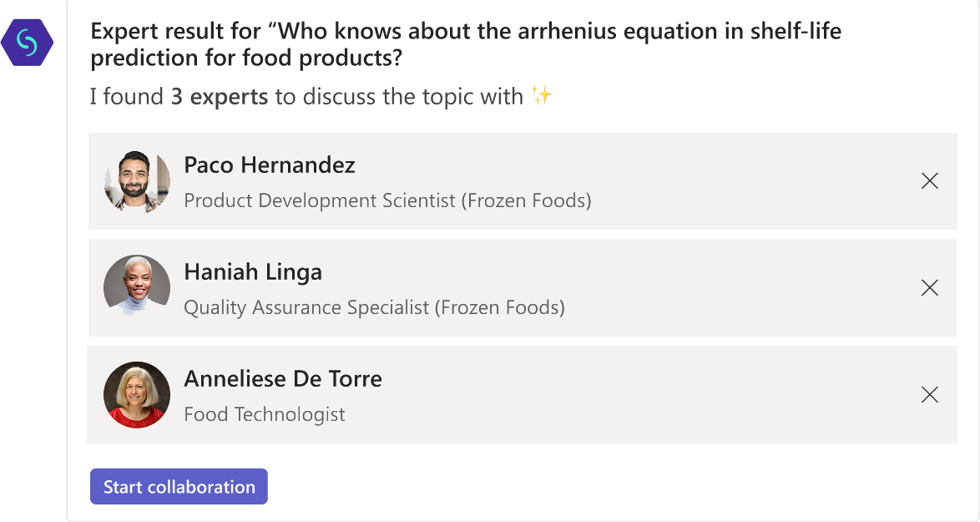Dismiss Haniah Linga from the list
Viewport: 980px width, 522px height.
coord(929,287)
